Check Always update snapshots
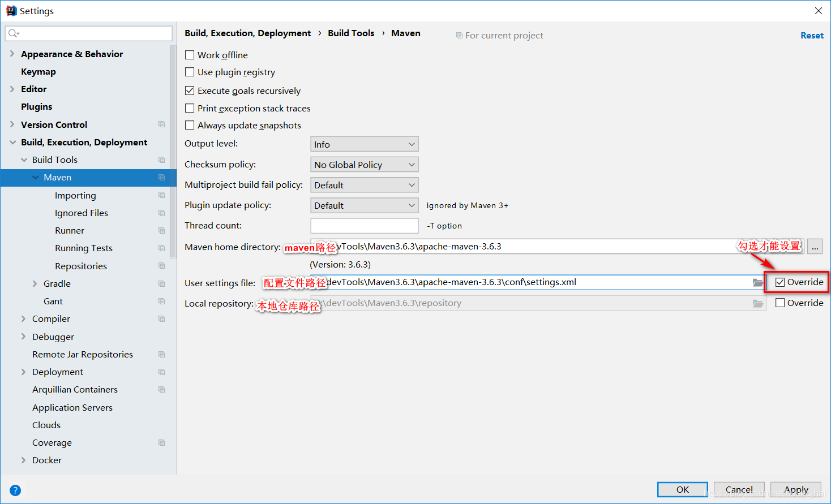Image resolution: width=831 pixels, height=504 pixels. coord(190,125)
